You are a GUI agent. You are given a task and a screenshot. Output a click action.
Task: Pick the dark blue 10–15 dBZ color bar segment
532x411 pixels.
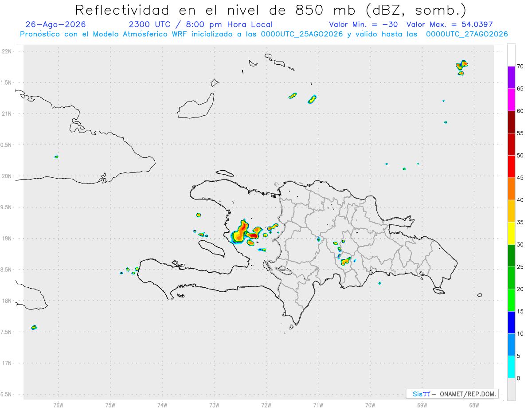pos(511,322)
